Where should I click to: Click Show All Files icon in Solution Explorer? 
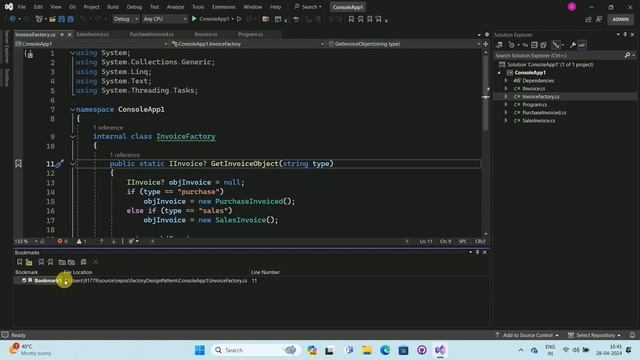543,45
